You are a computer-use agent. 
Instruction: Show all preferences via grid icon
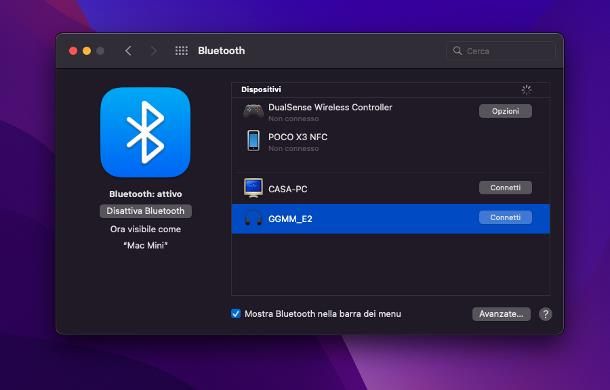point(181,51)
